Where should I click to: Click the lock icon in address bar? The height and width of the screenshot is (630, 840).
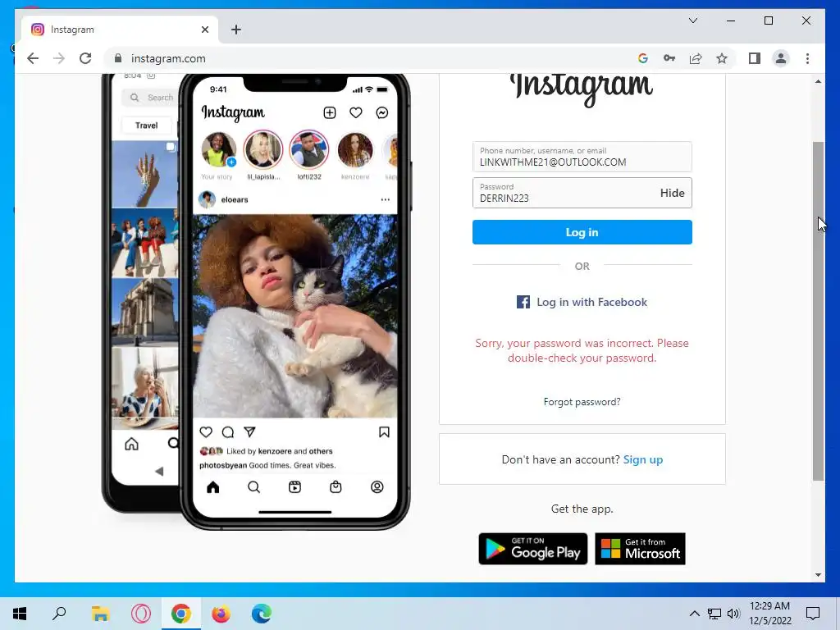click(118, 58)
